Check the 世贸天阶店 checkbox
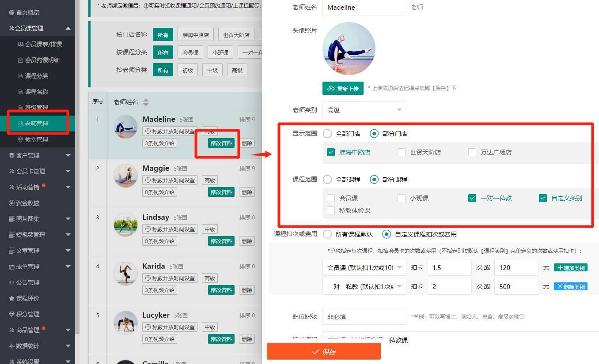Viewport: 599px width, 364px height. tap(402, 152)
